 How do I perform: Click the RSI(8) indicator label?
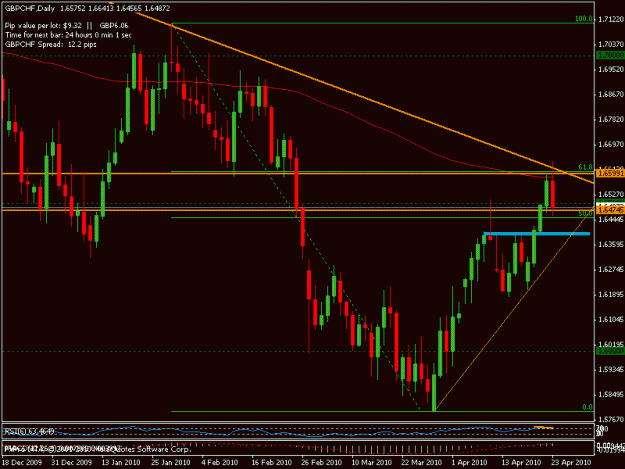tap(28, 430)
